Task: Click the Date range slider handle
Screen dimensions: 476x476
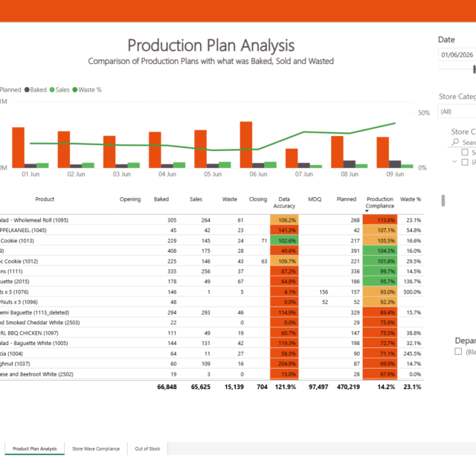Action: (x=475, y=69)
